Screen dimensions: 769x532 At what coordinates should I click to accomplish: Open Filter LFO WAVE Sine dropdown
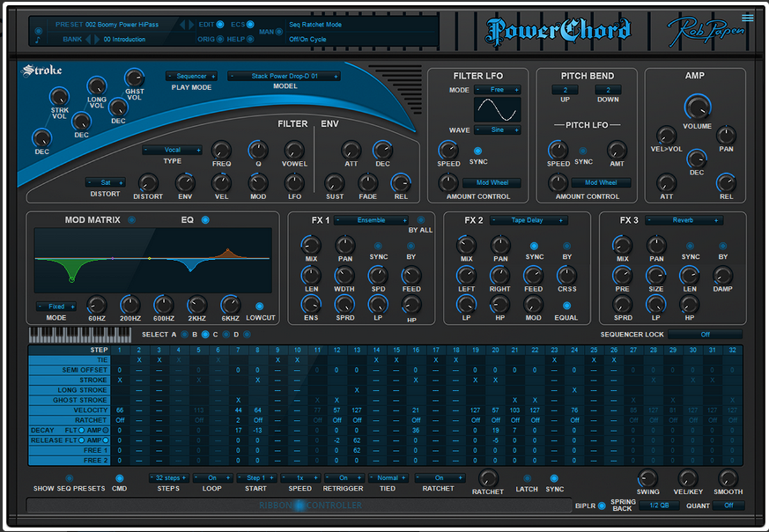tap(497, 130)
